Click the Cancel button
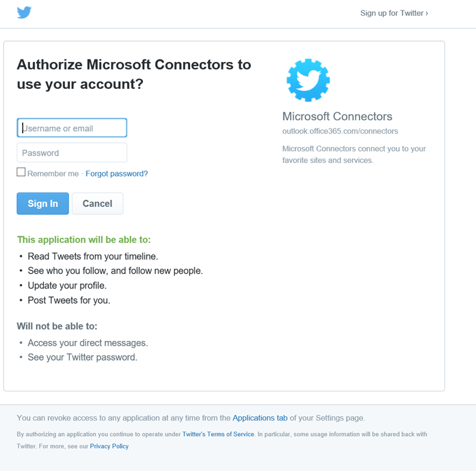This screenshot has width=476, height=471. click(x=98, y=204)
